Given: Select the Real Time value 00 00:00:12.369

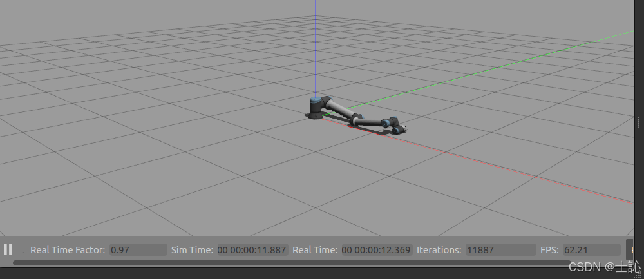Looking at the screenshot, I should 377,250.
